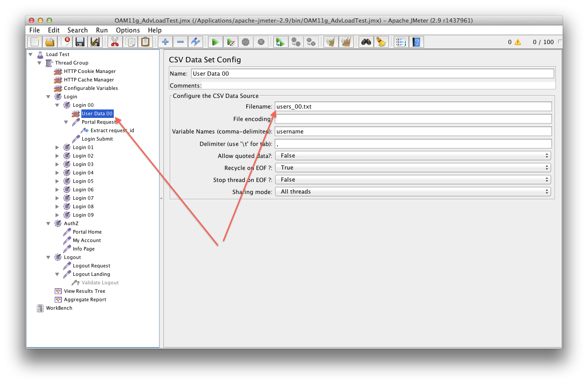Open the Stop thread on EOF dropdown
The width and height of the screenshot is (588, 384).
tap(413, 180)
